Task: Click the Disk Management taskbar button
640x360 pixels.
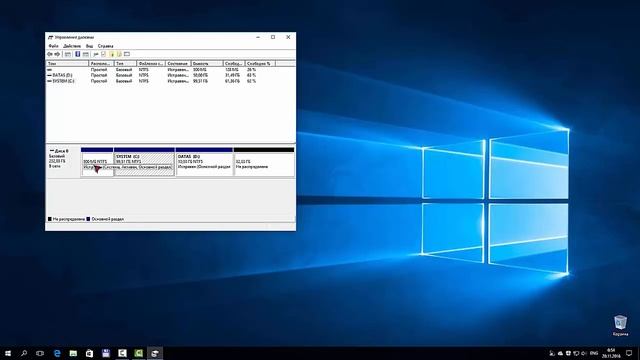Action: point(155,353)
